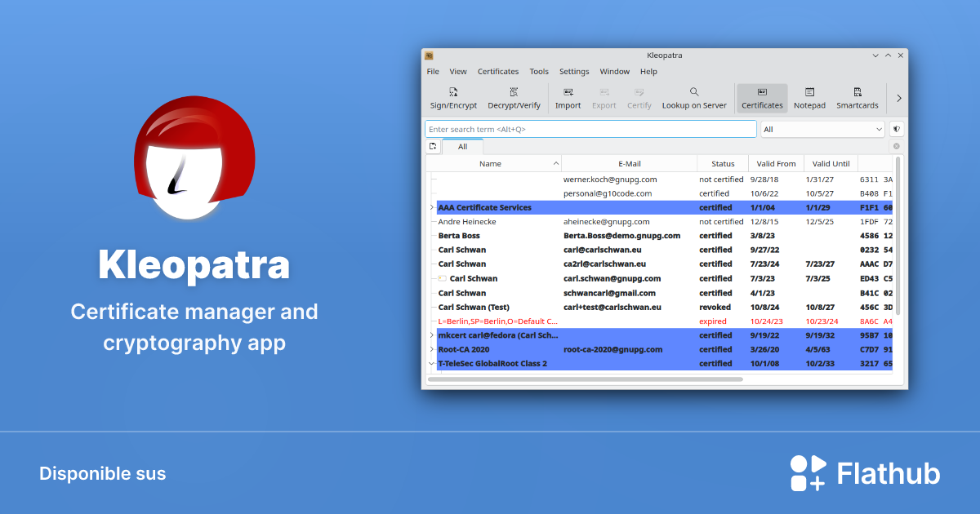980x514 pixels.
Task: Collapse the T-TeleSec GlobalRoot Class 2 entry
Action: (x=432, y=363)
